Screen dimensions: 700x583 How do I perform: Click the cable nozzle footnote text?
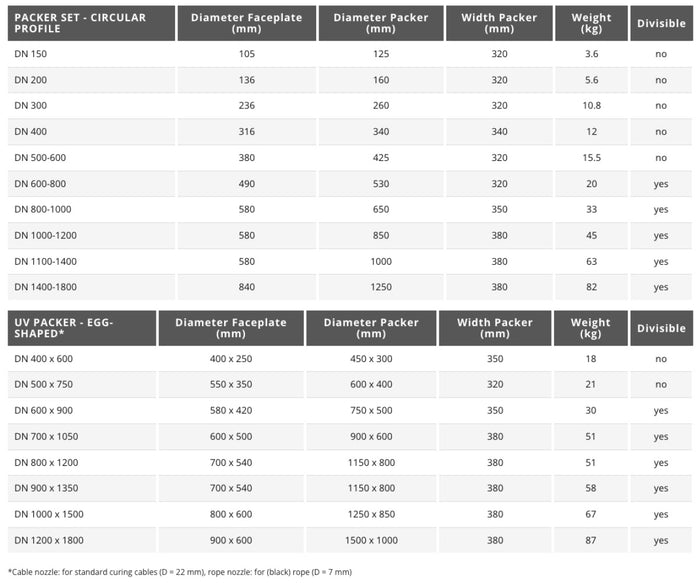click(180, 572)
